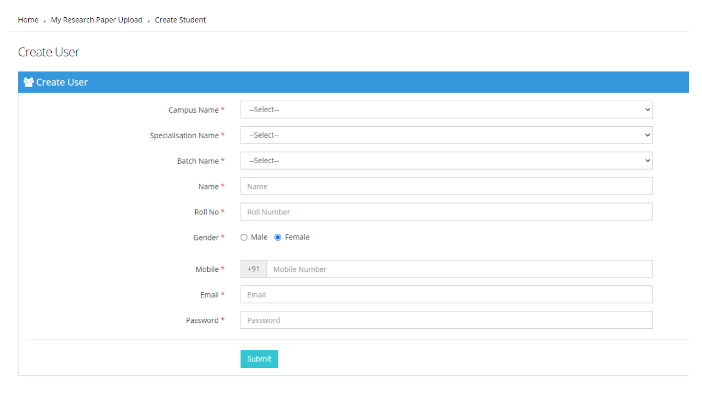Click the users group icon in panel header
This screenshot has height=411, width=702.
(28, 82)
